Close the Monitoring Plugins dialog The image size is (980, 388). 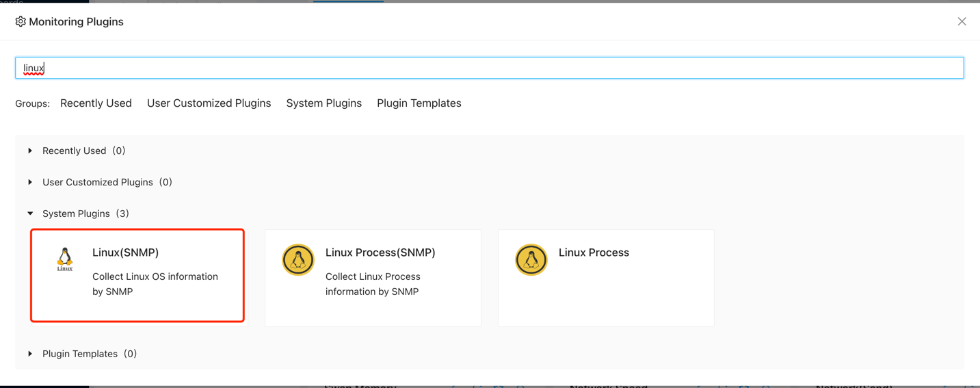point(962,22)
